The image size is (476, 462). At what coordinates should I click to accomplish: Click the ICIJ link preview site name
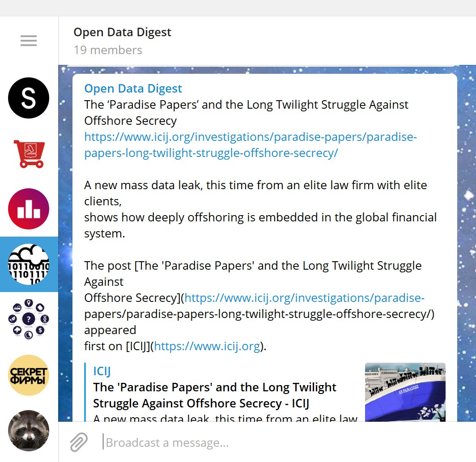click(x=102, y=371)
